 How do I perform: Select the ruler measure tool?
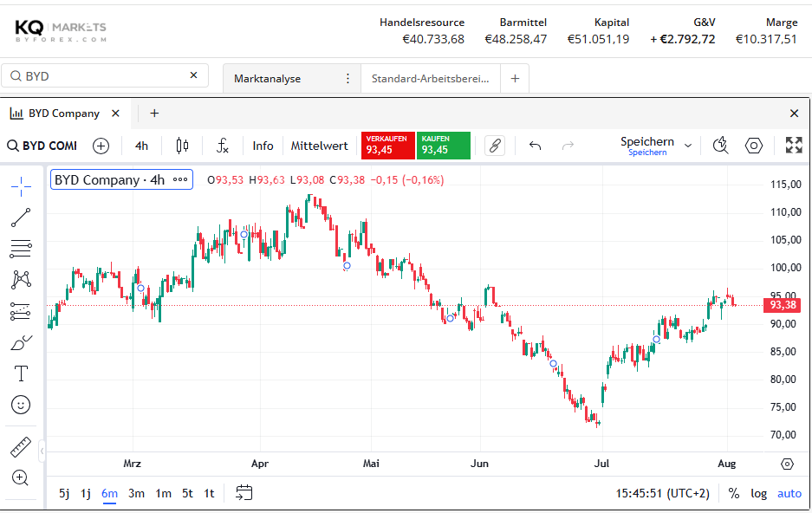click(x=21, y=447)
